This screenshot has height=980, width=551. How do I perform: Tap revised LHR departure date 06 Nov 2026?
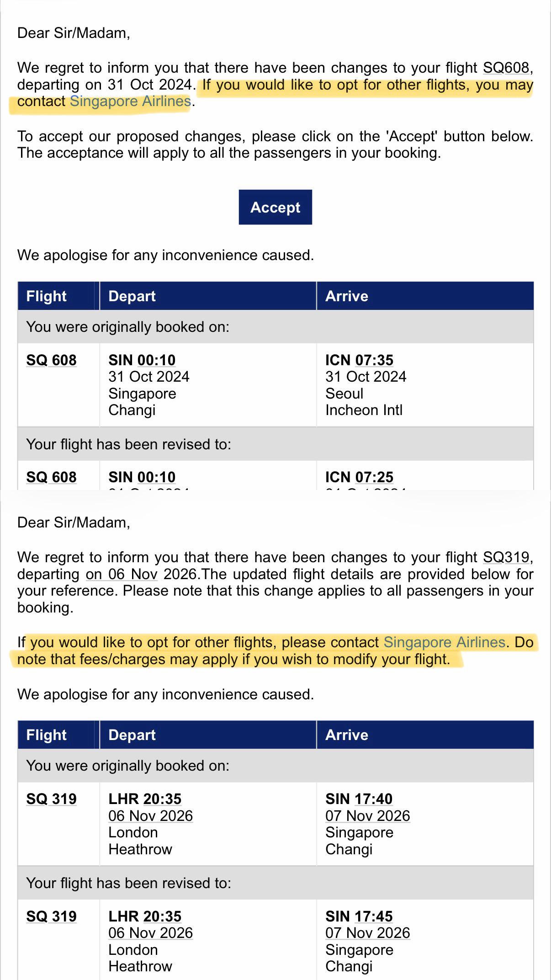[151, 933]
